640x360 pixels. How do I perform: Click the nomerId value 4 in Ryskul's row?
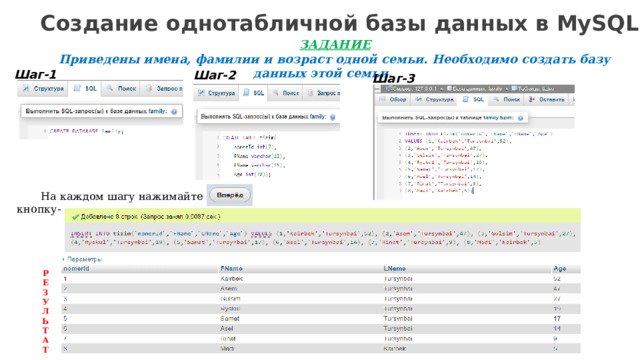point(65,309)
